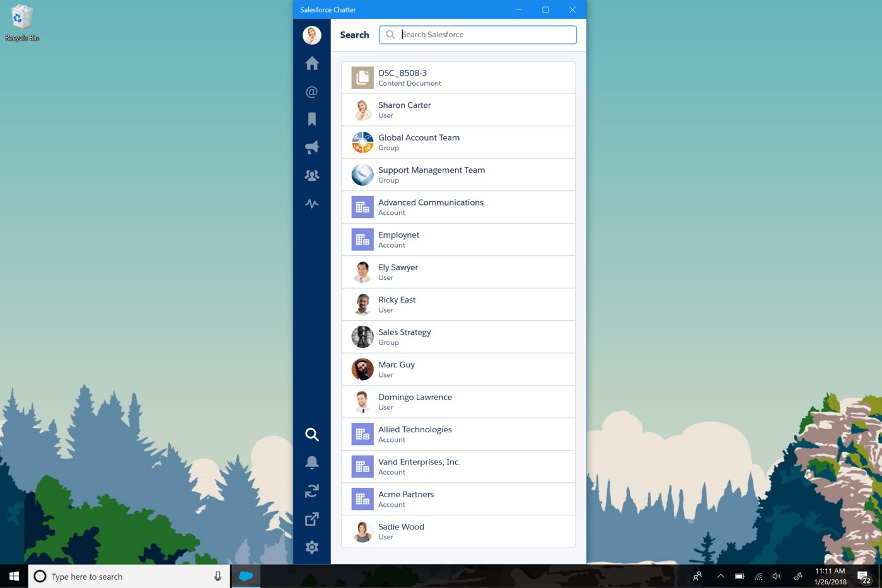View the Sales Strategy group thumbnail

(x=362, y=336)
